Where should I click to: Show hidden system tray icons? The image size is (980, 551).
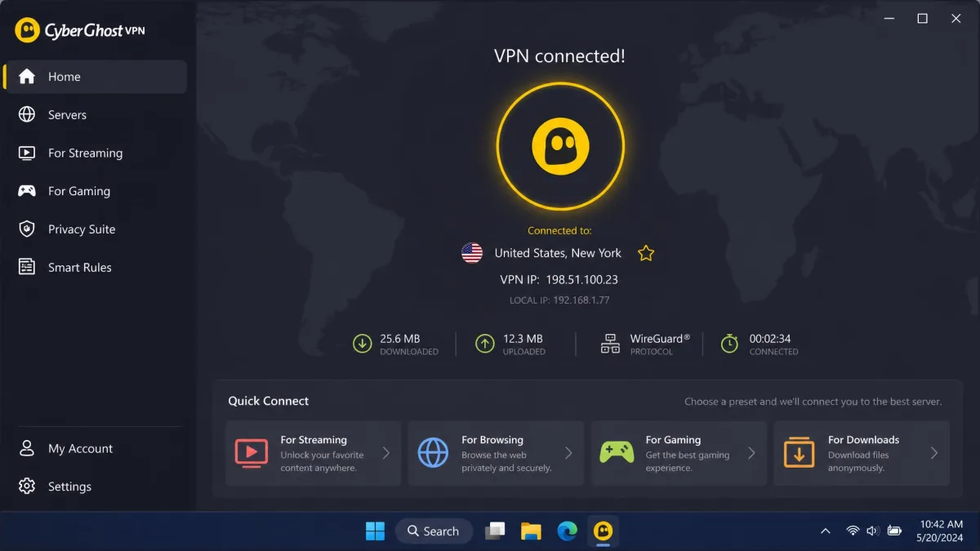pyautogui.click(x=826, y=531)
